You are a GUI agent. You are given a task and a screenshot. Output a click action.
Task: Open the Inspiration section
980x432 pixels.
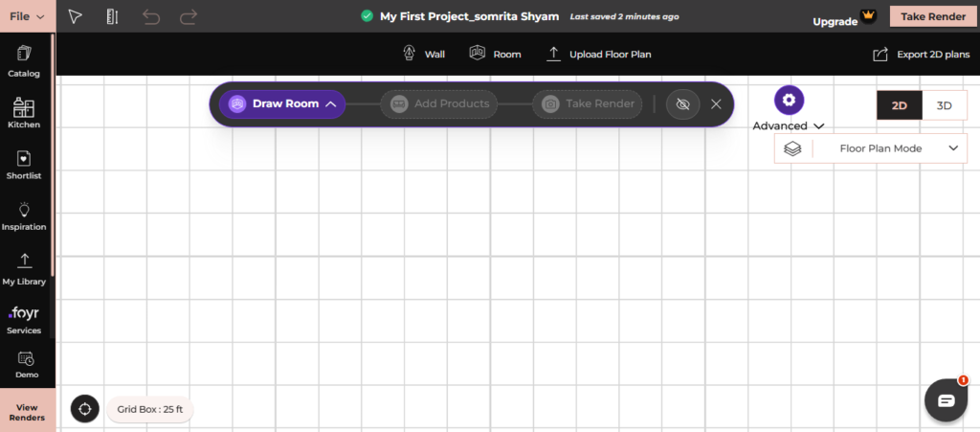(24, 216)
